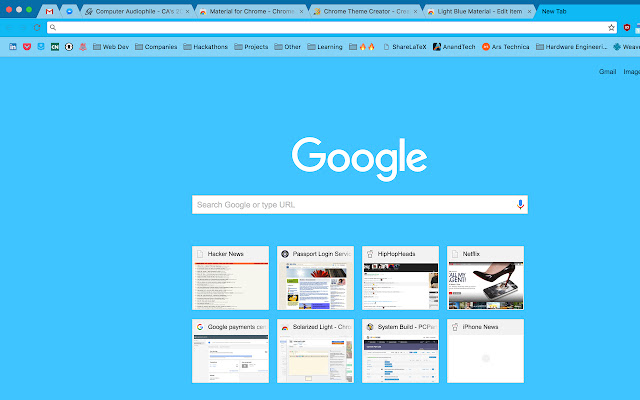
Task: Click the Search Google or type URL box
Action: [x=360, y=204]
